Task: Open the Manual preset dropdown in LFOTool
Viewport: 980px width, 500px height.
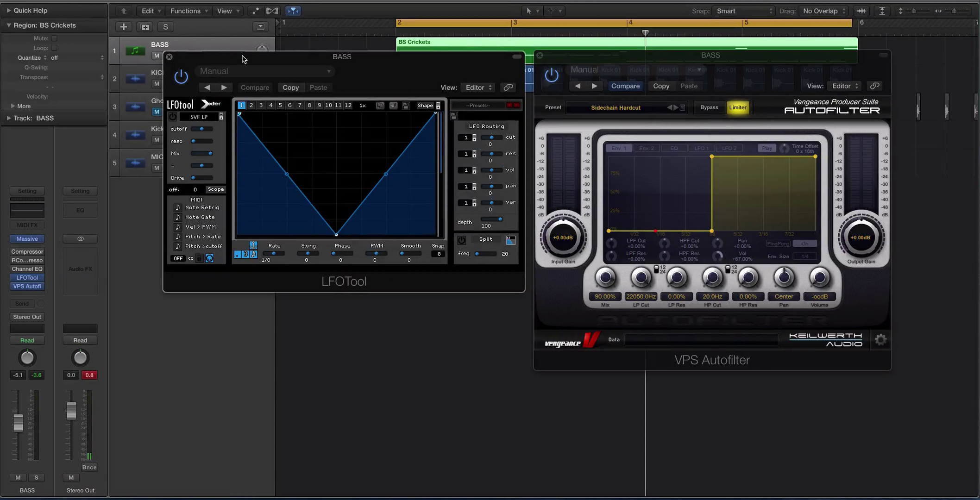Action: pos(264,71)
